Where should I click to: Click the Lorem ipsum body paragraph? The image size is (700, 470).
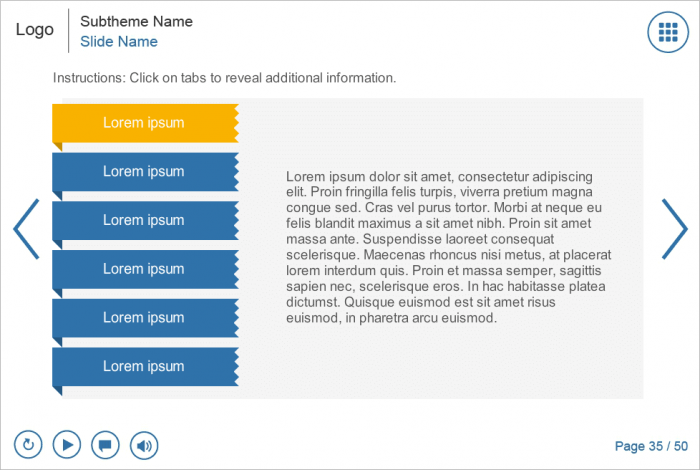coord(448,247)
